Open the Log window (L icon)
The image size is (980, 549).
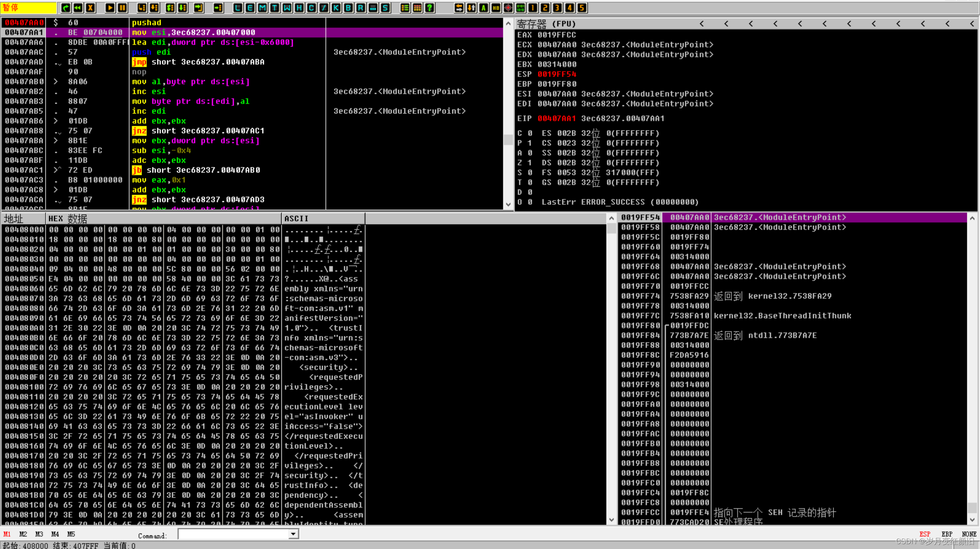238,8
